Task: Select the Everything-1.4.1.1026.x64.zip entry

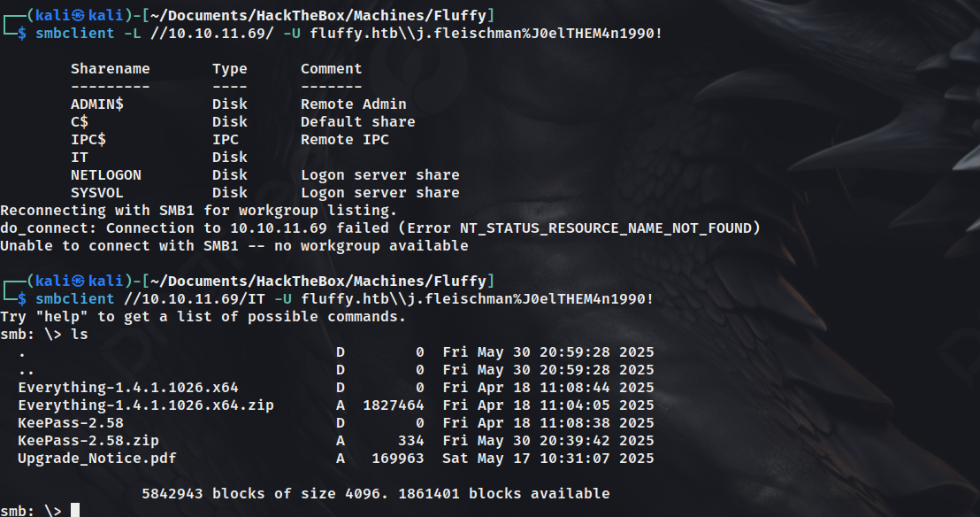Action: (x=146, y=405)
